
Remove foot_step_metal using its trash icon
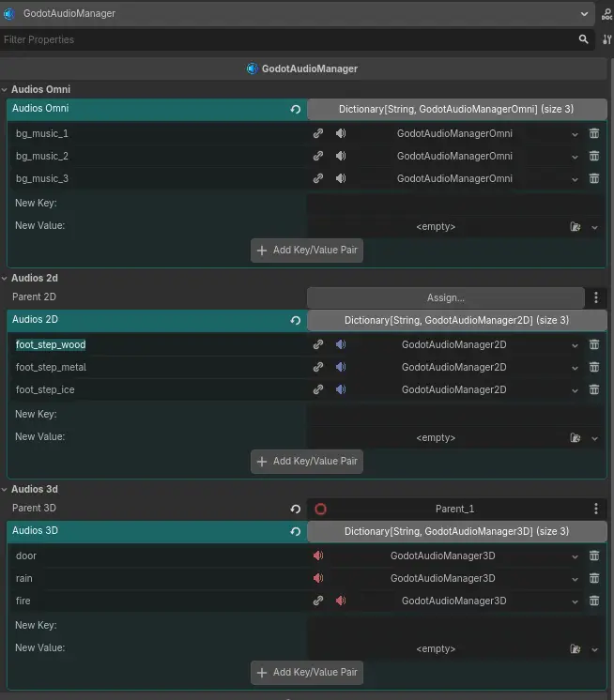pos(594,367)
